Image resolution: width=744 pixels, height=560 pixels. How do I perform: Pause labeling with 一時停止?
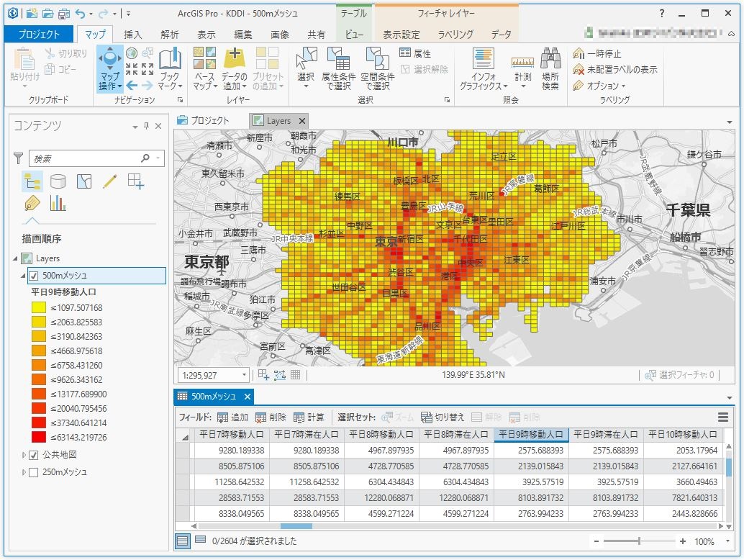pyautogui.click(x=597, y=54)
